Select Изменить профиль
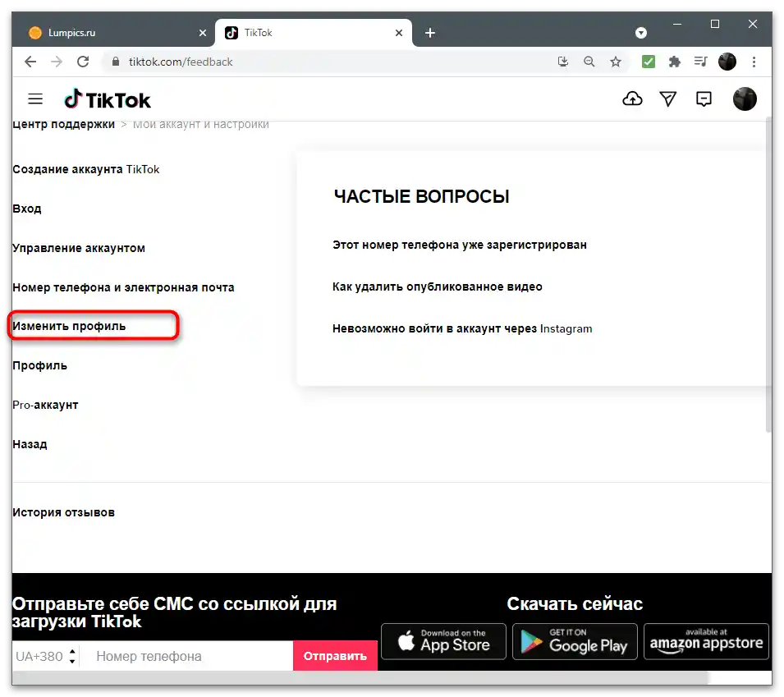This screenshot has height=697, width=784. click(69, 326)
